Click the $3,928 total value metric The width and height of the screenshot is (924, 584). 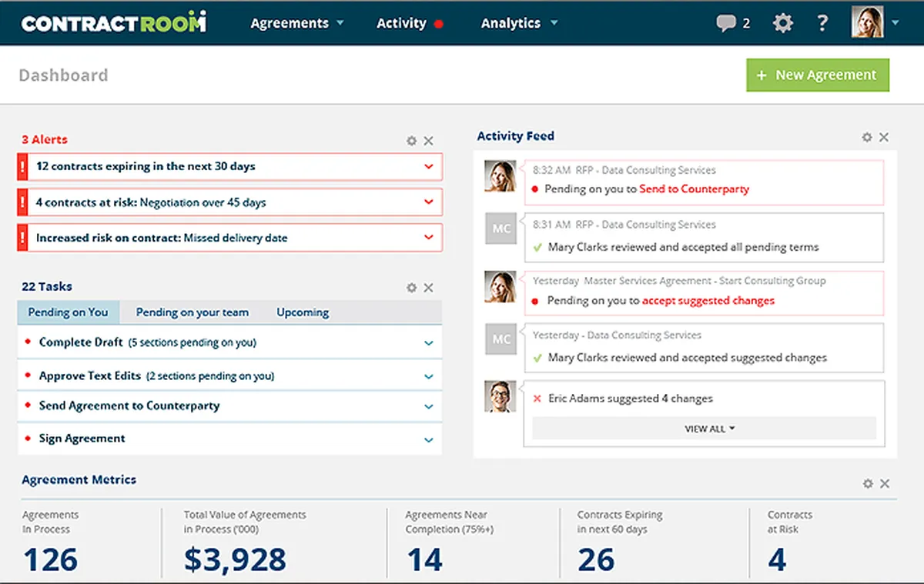pyautogui.click(x=235, y=559)
